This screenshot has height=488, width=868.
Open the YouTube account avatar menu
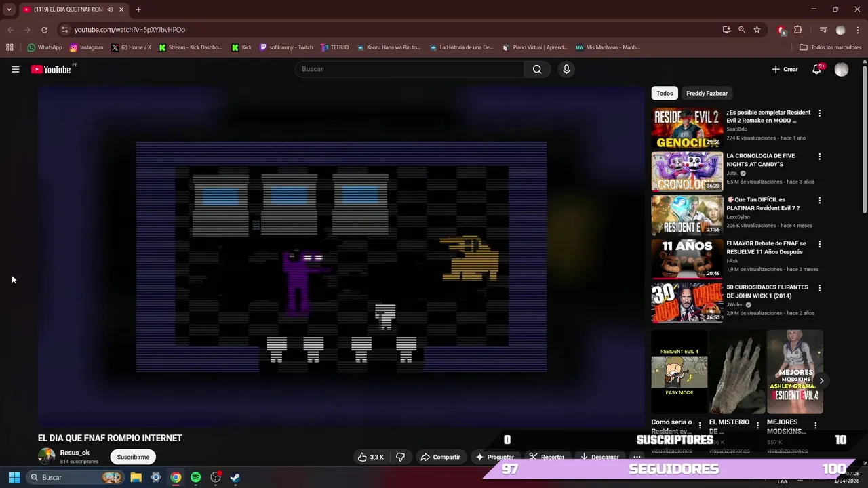point(842,70)
